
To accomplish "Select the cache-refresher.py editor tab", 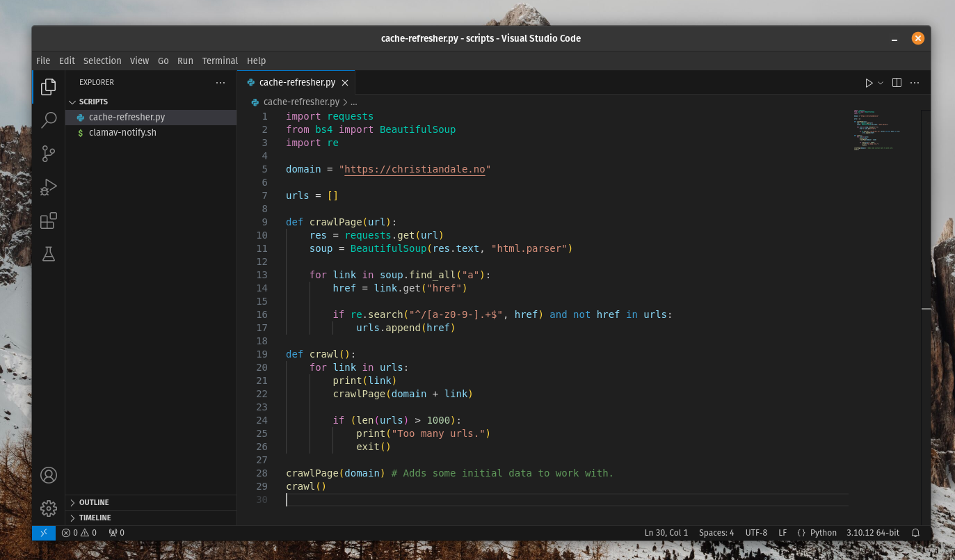I will (x=297, y=82).
